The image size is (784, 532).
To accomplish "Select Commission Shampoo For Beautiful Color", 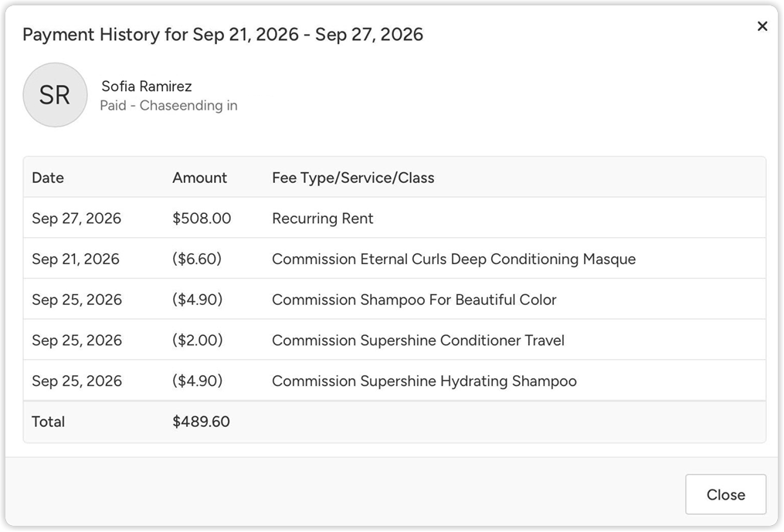I will (x=414, y=300).
